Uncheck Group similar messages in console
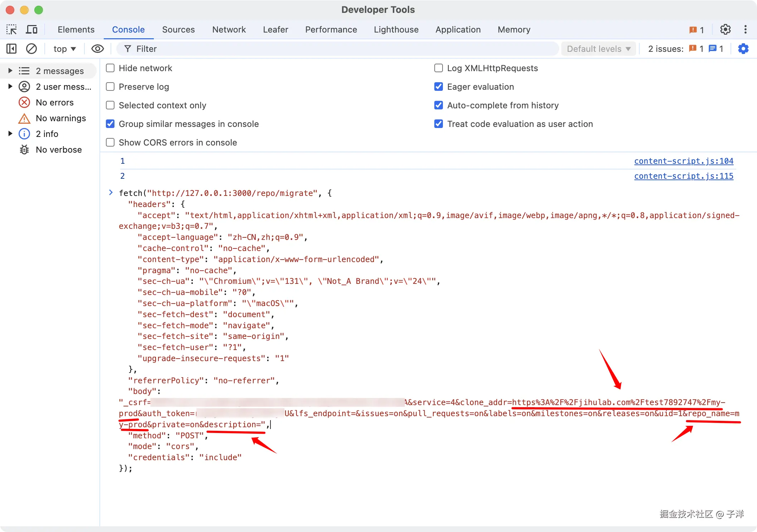The image size is (757, 532). point(110,124)
